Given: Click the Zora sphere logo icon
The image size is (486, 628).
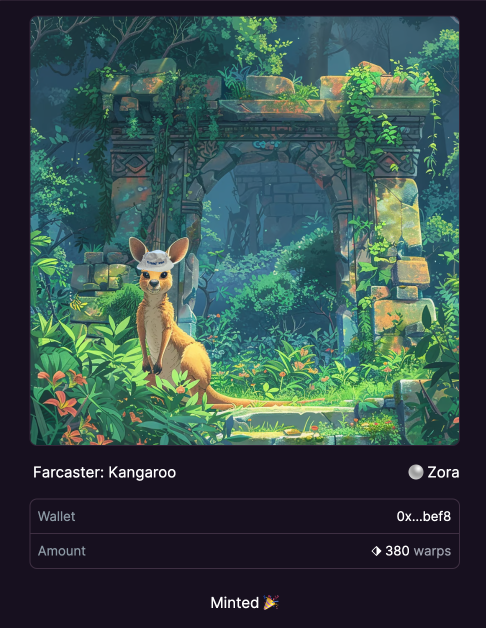Looking at the screenshot, I should click(415, 472).
